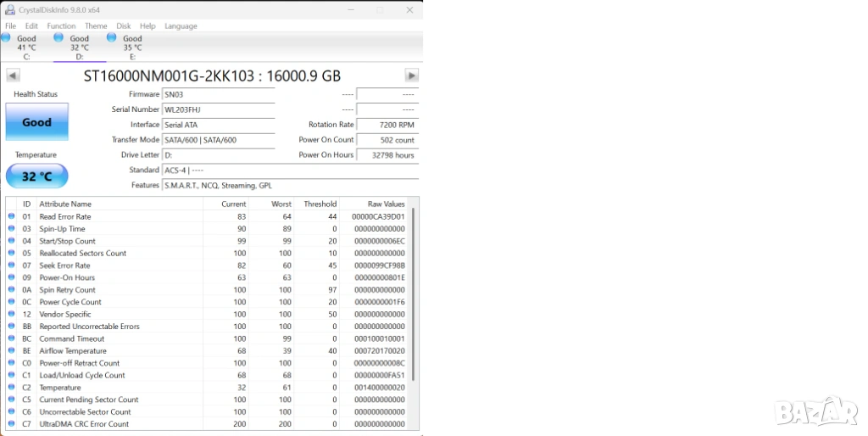Screen dimensions: 868x436
Task: Go to previous disk with left arrow
Action: 13,75
